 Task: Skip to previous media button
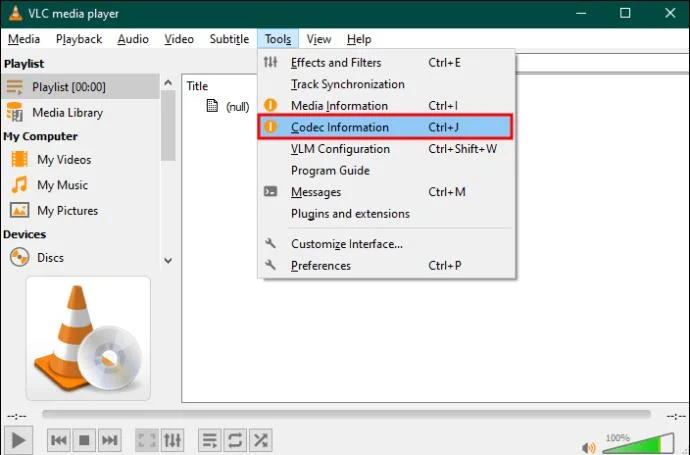pos(59,440)
